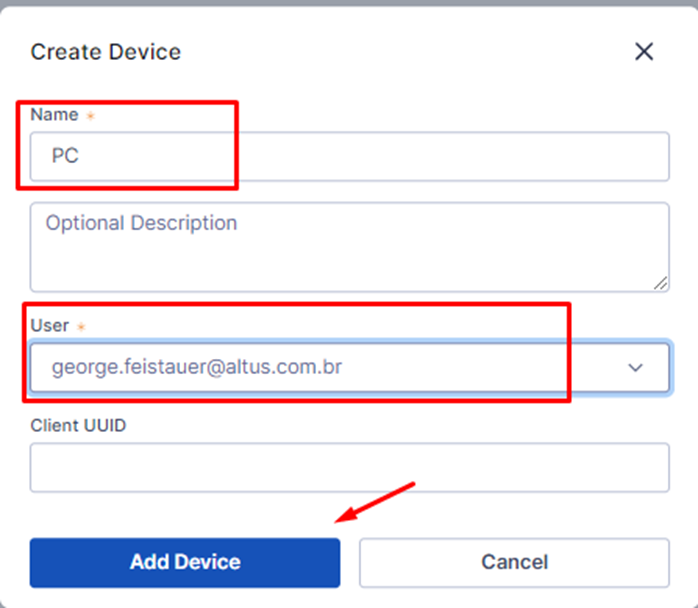Click the required asterisk beside User
This screenshot has width=698, height=608.
pos(81,327)
